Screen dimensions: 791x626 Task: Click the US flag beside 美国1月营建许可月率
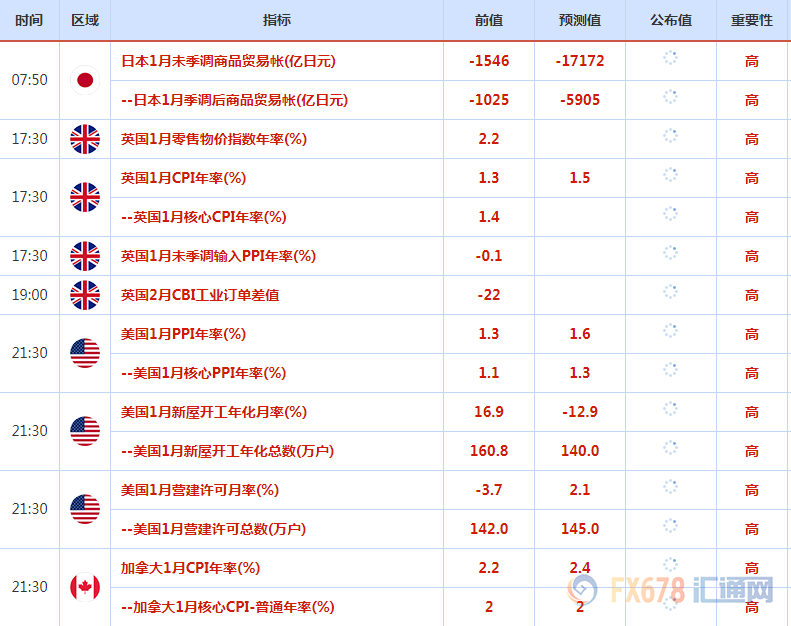click(x=85, y=509)
